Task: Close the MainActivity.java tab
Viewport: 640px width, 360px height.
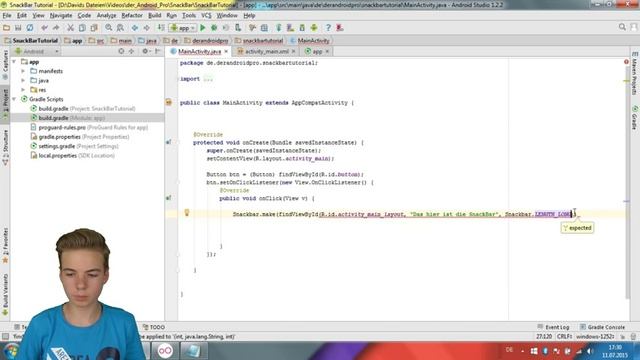Action: click(x=226, y=51)
